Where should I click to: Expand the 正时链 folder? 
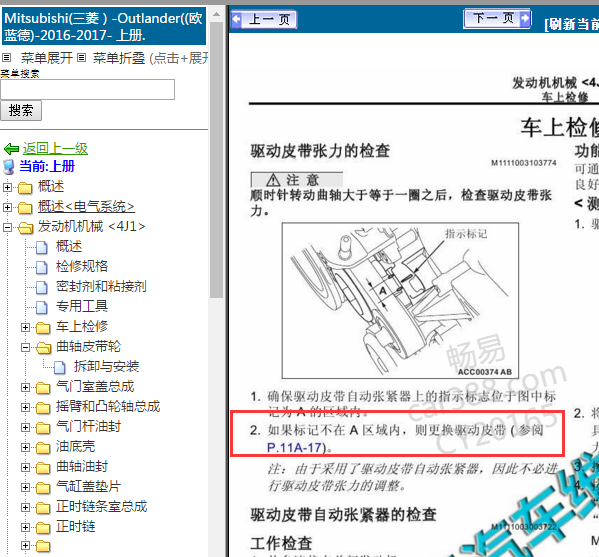click(25, 527)
